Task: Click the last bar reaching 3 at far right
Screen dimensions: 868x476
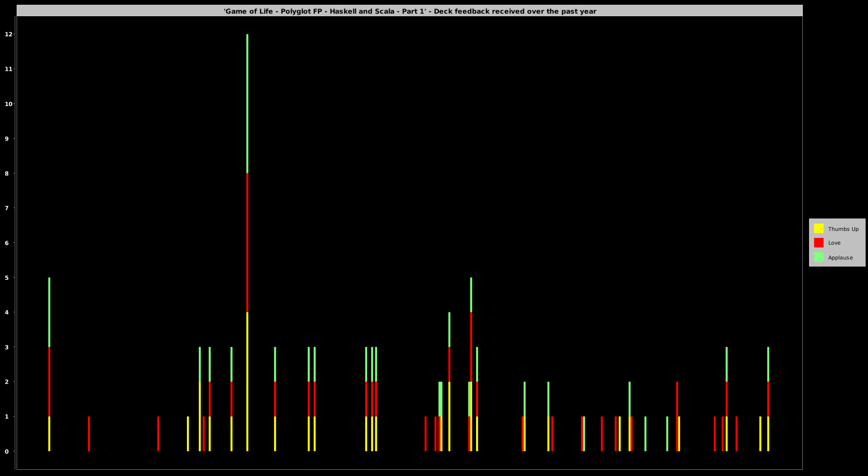Action: [768, 399]
